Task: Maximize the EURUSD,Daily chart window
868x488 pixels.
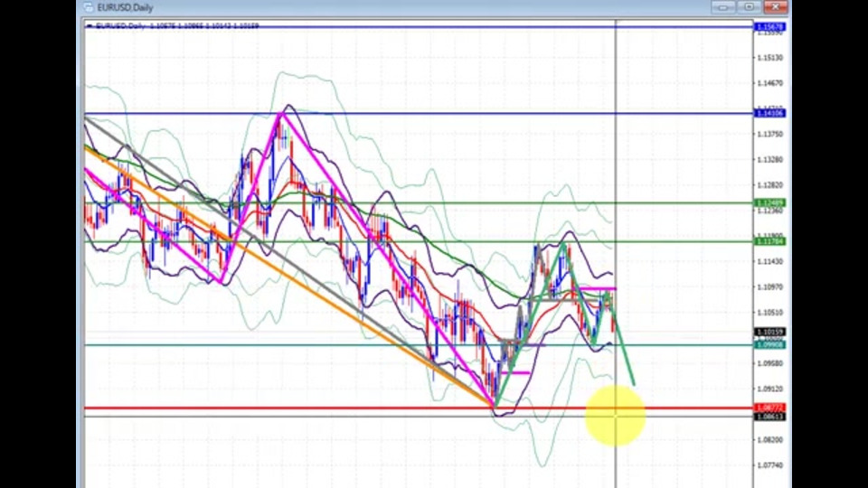Action: 749,7
